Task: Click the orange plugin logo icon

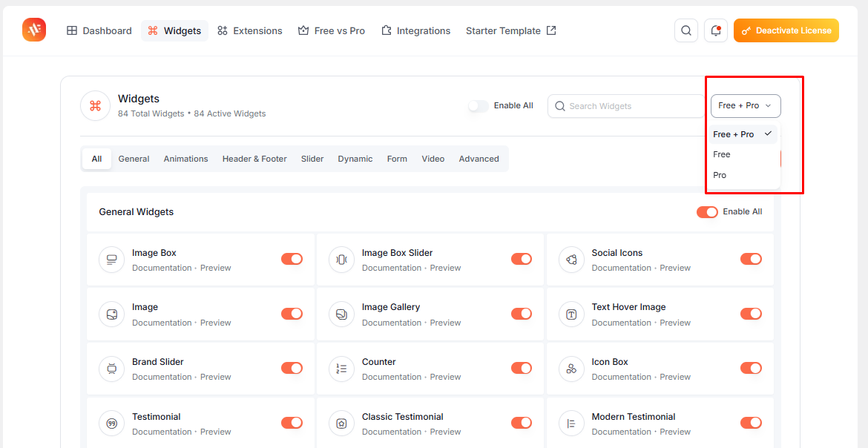Action: tap(34, 30)
